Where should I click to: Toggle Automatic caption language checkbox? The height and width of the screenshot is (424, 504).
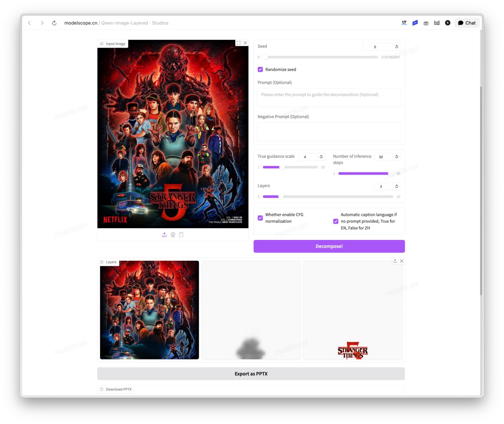click(x=336, y=221)
